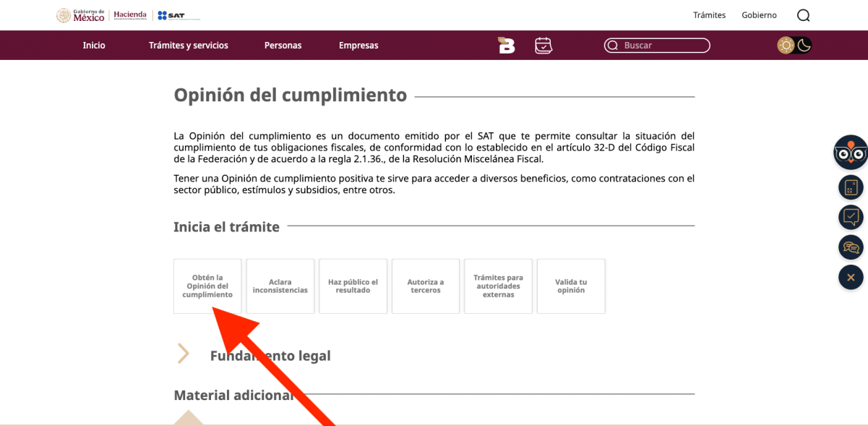
Task: Open the calendar icon in navigation bar
Action: tap(543, 46)
